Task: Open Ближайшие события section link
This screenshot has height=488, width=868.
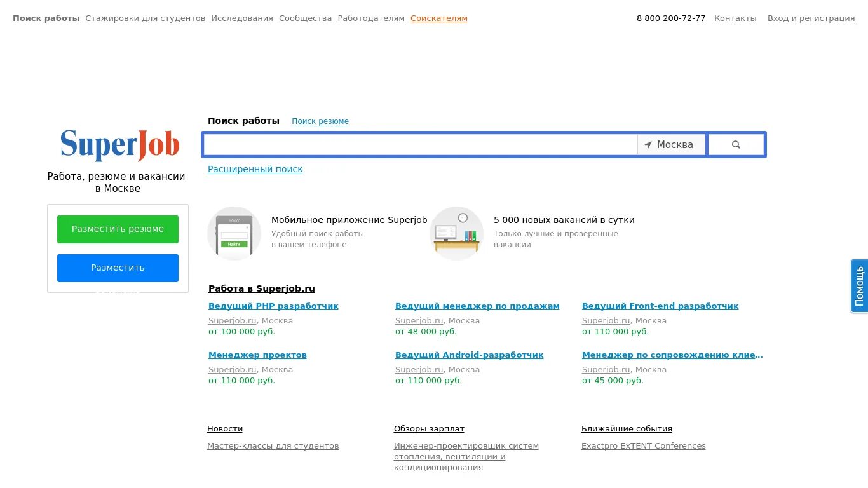Action: tap(627, 429)
